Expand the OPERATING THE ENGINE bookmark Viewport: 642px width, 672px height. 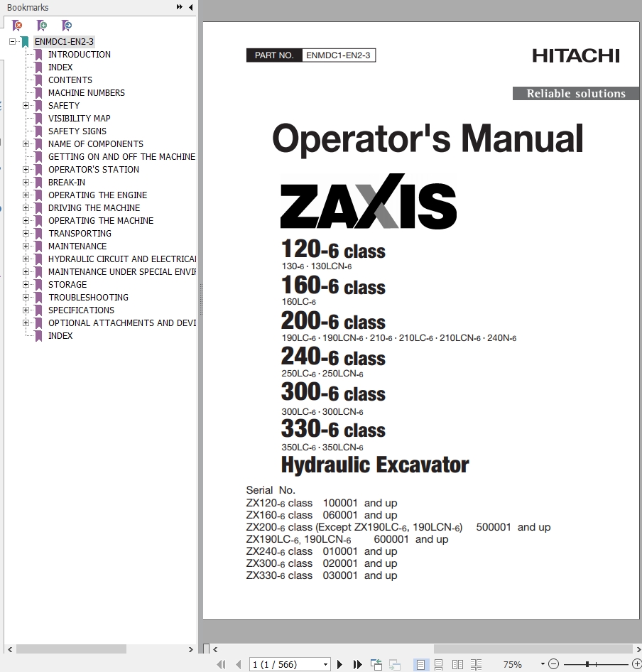(x=26, y=195)
